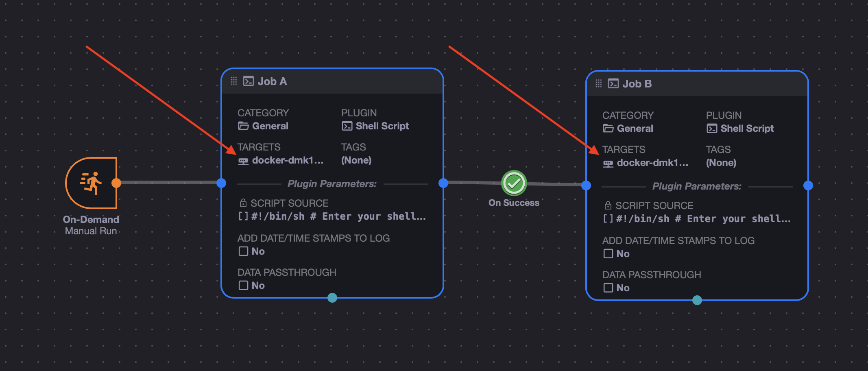Viewport: 868px width, 371px height.
Task: Select the Job B node title
Action: pyautogui.click(x=637, y=84)
